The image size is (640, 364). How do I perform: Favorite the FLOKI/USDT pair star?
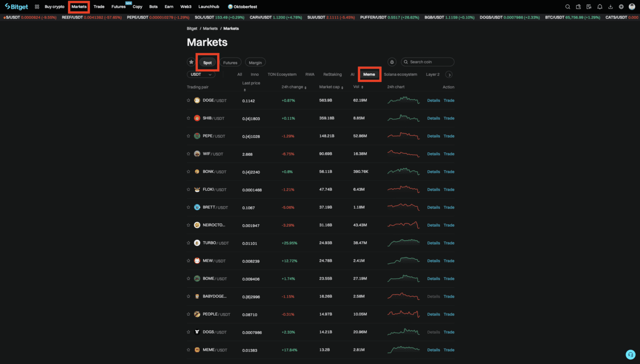tap(189, 190)
